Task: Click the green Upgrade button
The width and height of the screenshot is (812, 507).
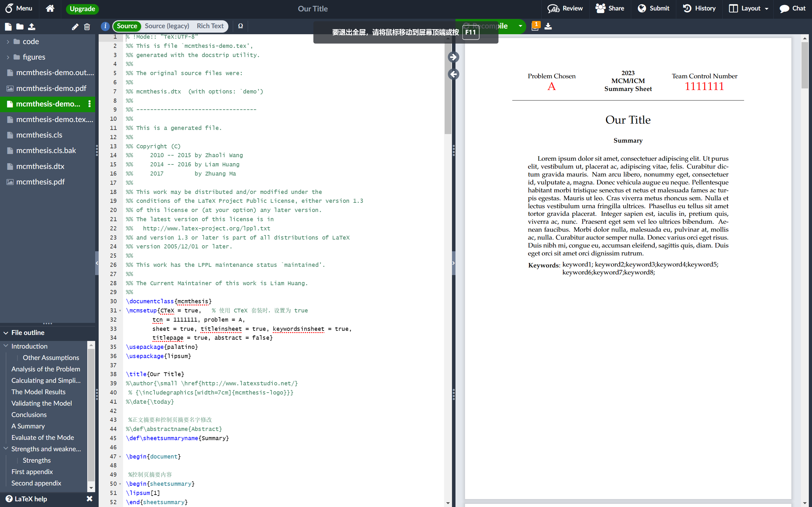Action: [x=82, y=9]
